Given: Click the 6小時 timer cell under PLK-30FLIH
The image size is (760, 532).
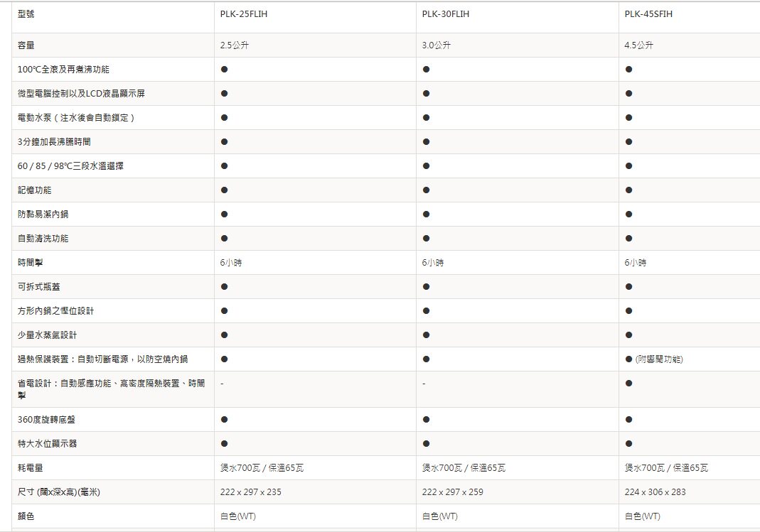Looking at the screenshot, I should point(433,262).
